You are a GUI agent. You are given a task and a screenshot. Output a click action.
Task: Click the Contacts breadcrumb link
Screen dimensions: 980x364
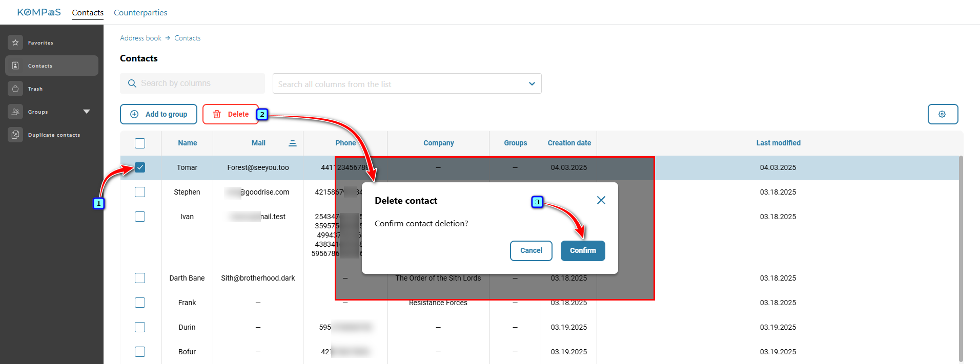tap(188, 38)
